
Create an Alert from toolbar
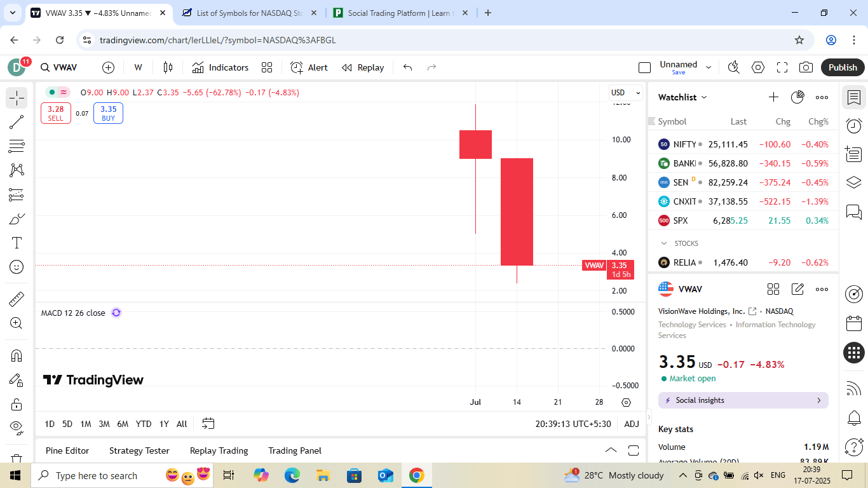(x=309, y=67)
